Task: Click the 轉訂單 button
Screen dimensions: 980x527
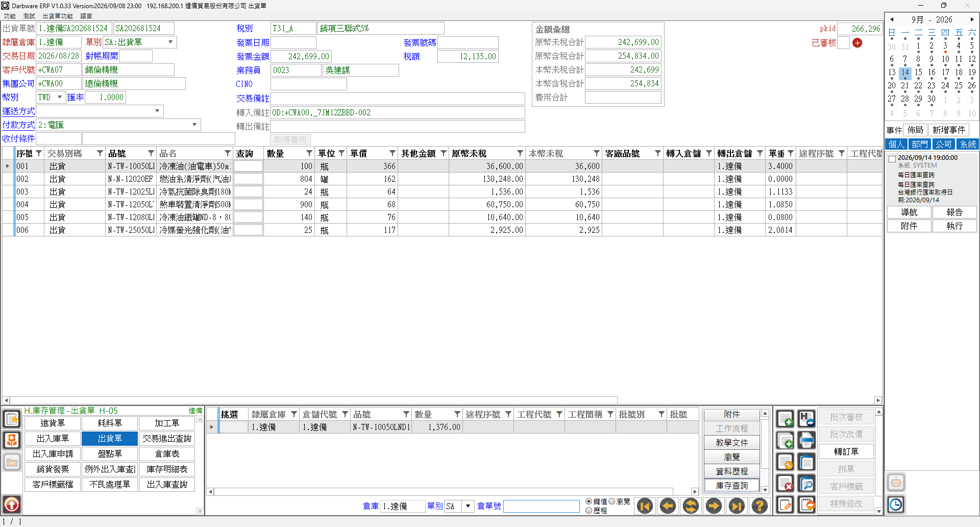Action: (846, 452)
